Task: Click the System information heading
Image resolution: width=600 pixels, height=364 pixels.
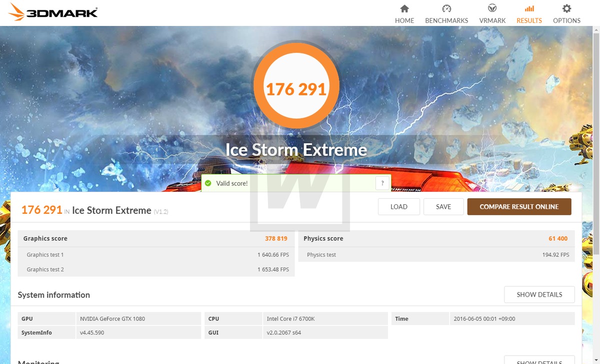Action: click(54, 295)
